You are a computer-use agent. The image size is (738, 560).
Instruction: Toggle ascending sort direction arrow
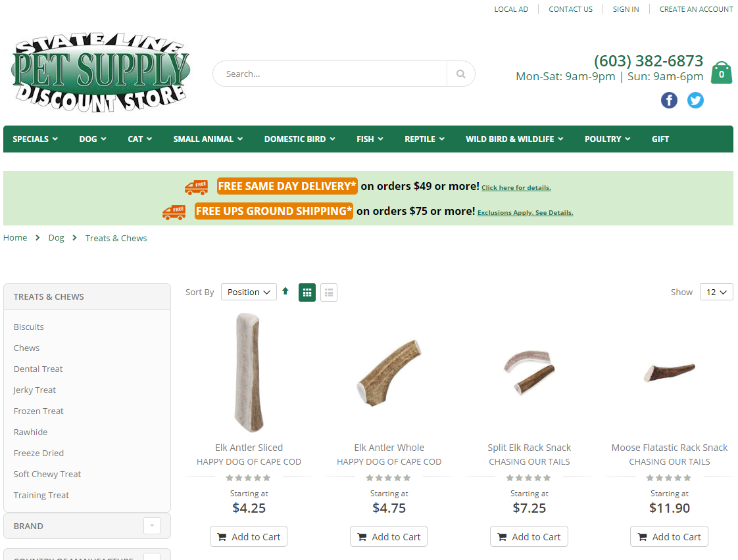285,291
